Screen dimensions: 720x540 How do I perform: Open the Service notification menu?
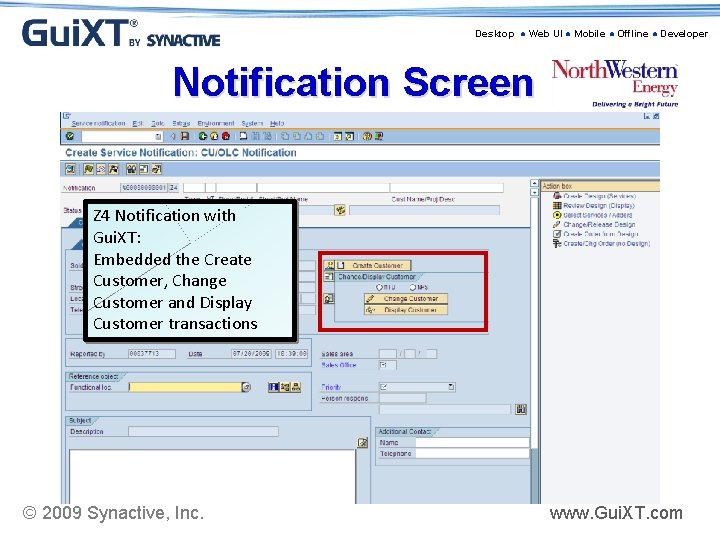[98, 124]
